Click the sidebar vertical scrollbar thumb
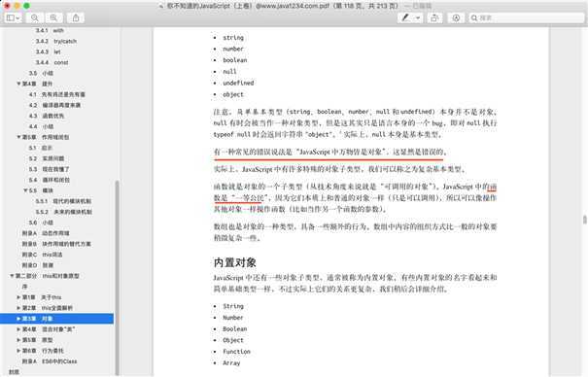 pyautogui.click(x=117, y=277)
